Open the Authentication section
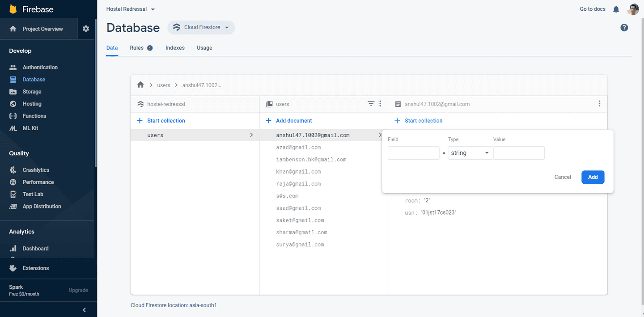Viewport: 644px width, 317px height. (x=40, y=67)
